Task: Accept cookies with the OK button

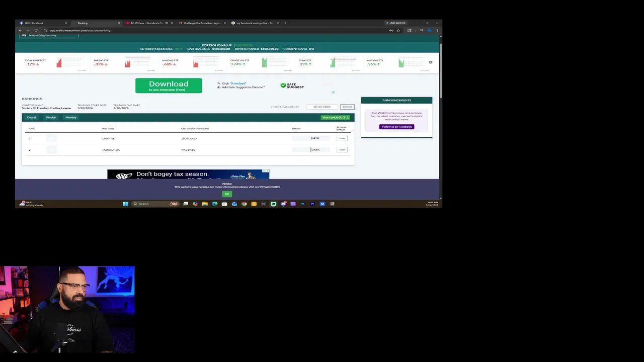Action: point(227,194)
